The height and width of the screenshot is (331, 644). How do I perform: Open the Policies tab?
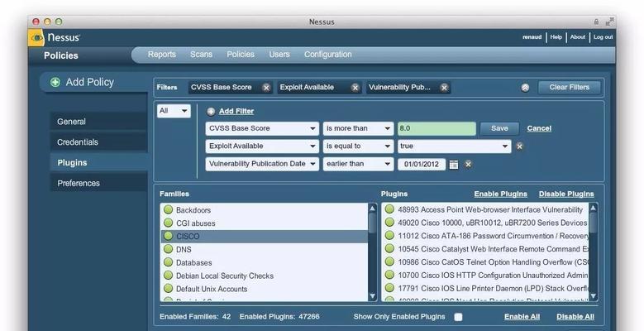click(241, 55)
